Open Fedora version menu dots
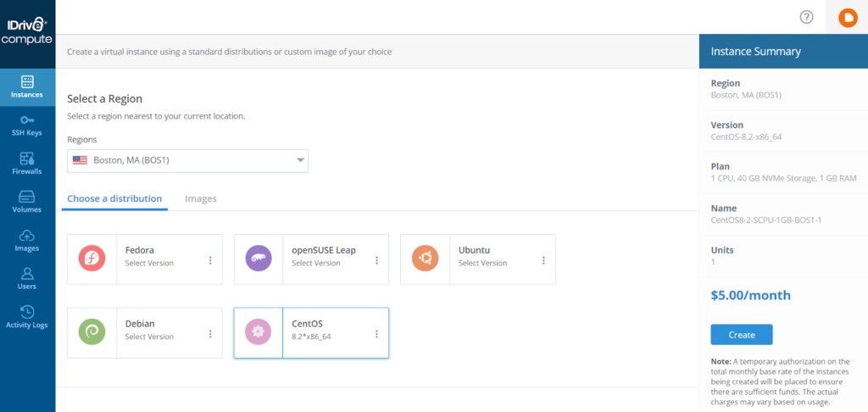868x412 pixels. point(210,260)
